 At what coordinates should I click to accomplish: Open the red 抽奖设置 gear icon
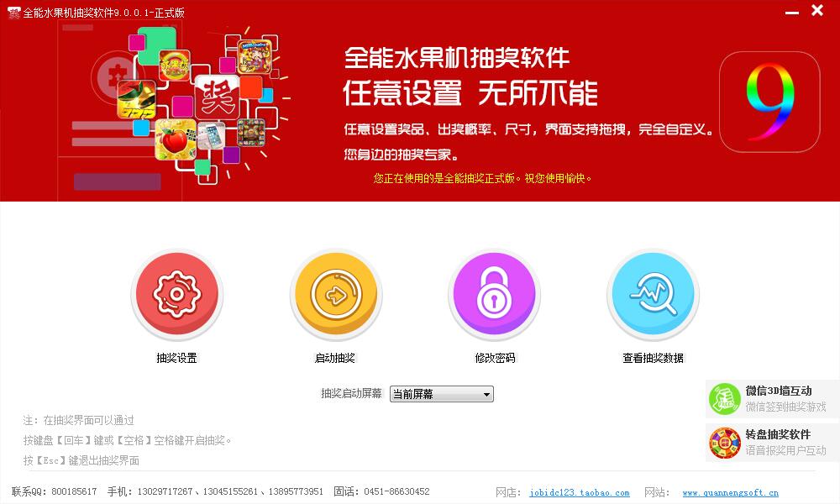[x=176, y=294]
